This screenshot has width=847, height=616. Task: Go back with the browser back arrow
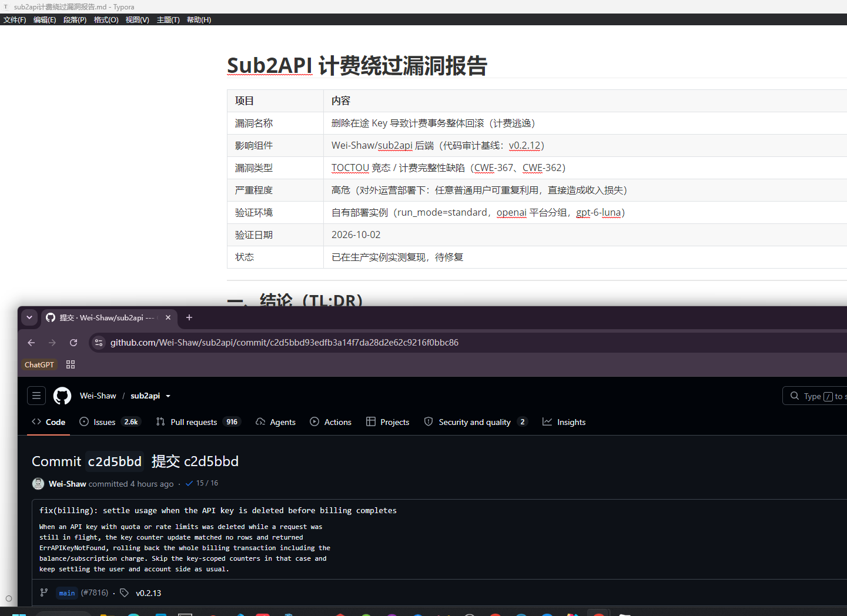31,343
